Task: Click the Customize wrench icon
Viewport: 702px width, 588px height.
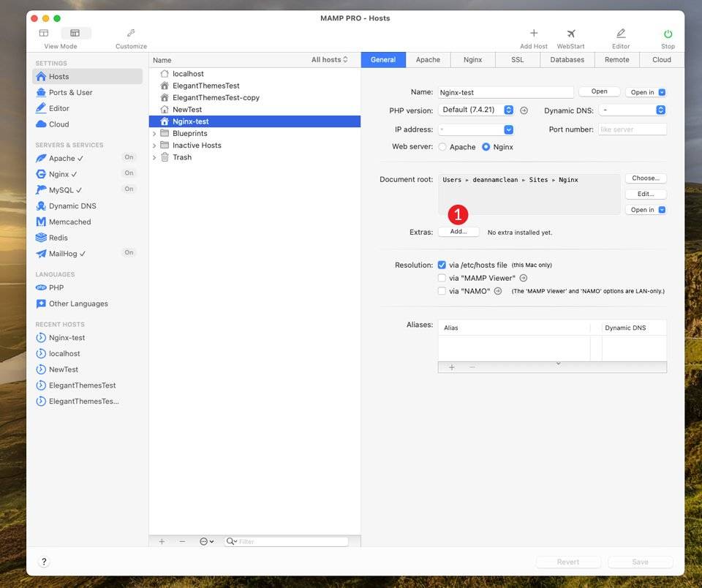Action: 131,34
